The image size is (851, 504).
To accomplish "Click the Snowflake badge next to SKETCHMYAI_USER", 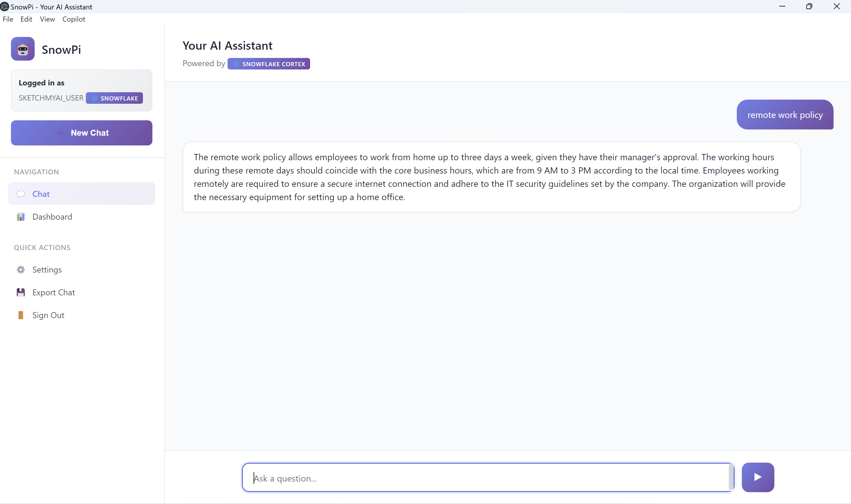I will pyautogui.click(x=95, y=98).
